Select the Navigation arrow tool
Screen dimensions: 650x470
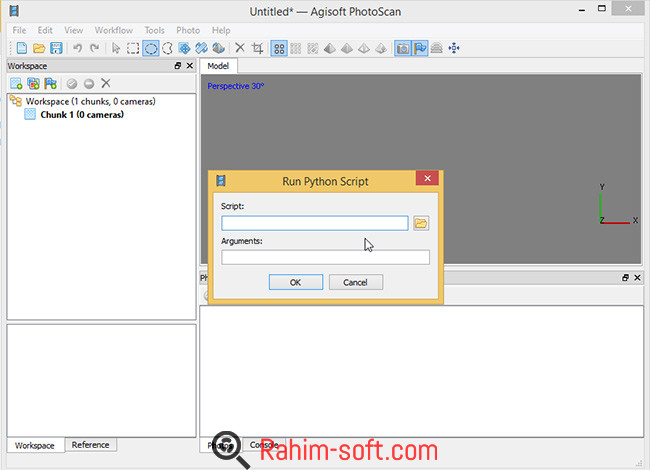(116, 48)
